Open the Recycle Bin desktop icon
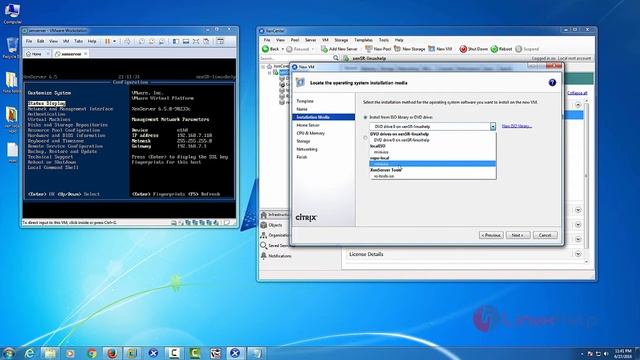The width and height of the screenshot is (640, 360). coord(11,48)
